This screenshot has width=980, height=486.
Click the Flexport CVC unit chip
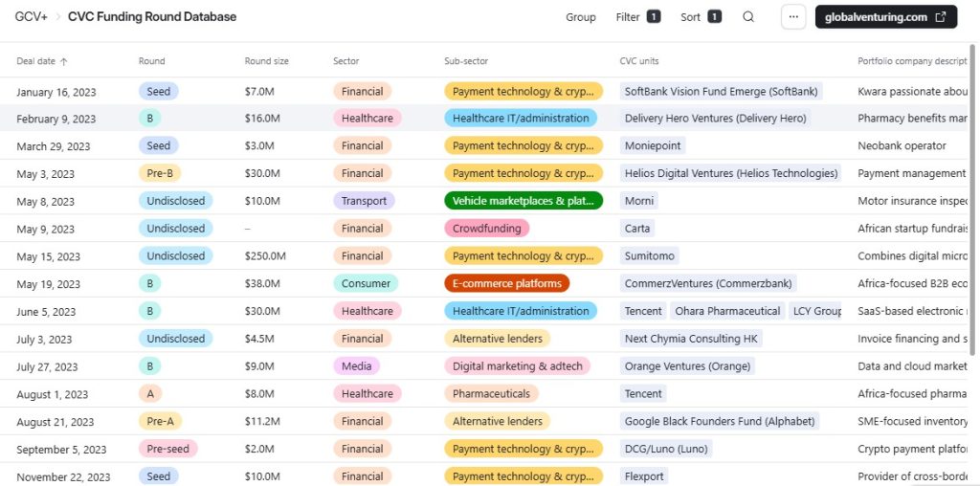pos(644,476)
